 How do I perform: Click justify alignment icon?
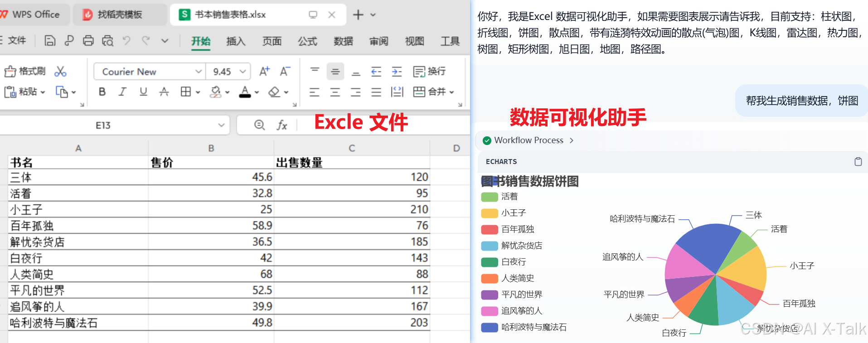click(376, 92)
